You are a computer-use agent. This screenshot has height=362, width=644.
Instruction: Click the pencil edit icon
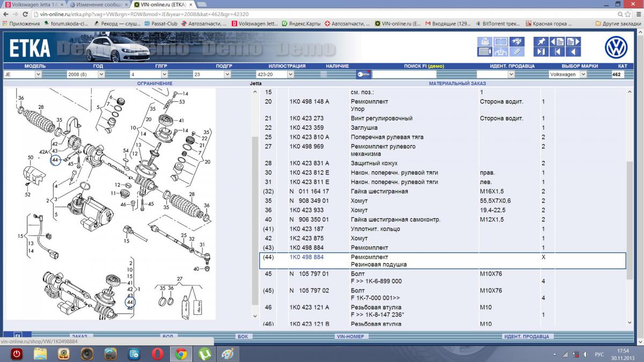pos(517,52)
